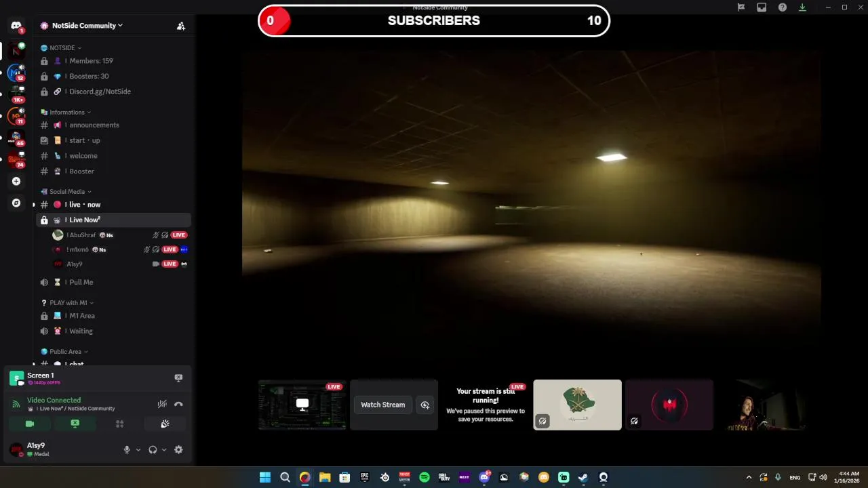
Task: Open the activities launcher icon
Action: [119, 424]
